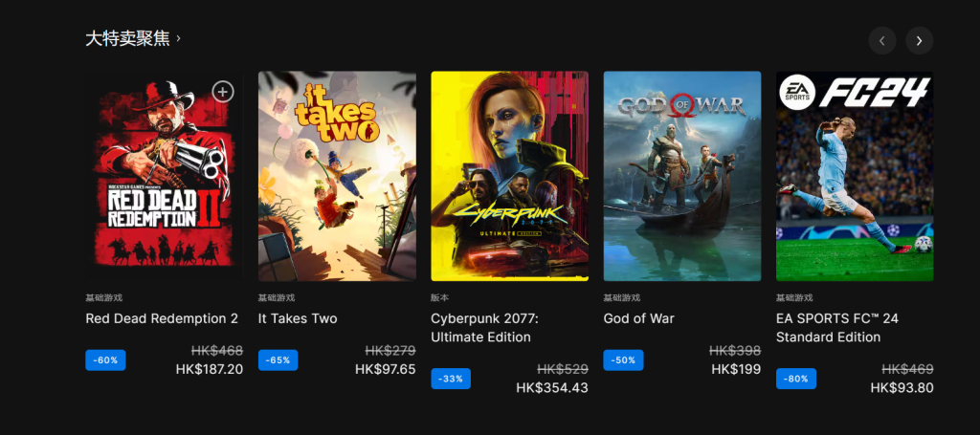
Task: Click the God of War title
Action: 638,318
